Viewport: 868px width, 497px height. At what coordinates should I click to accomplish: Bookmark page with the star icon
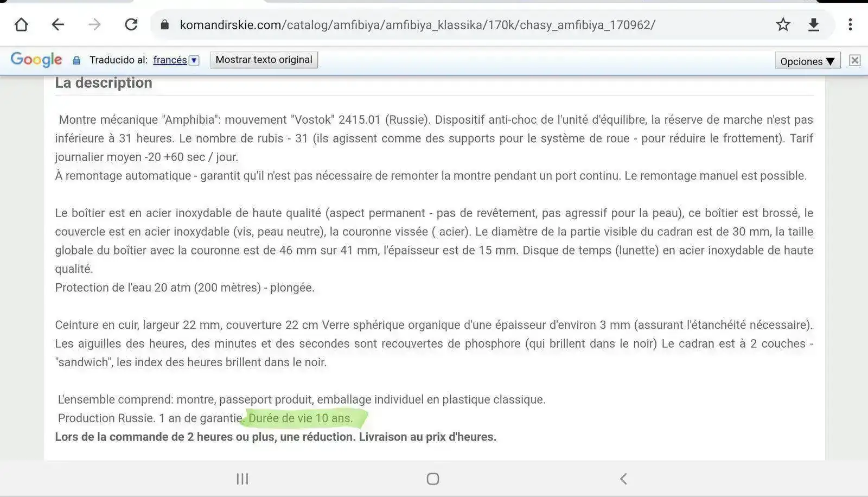[x=783, y=24]
